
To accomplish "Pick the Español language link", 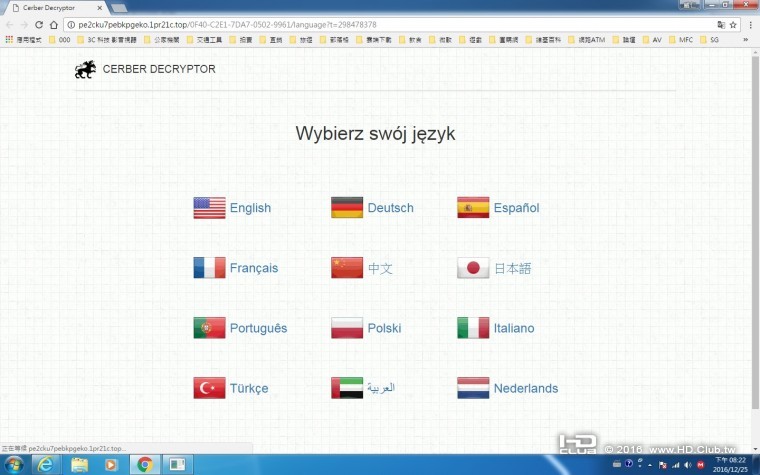I will click(517, 208).
